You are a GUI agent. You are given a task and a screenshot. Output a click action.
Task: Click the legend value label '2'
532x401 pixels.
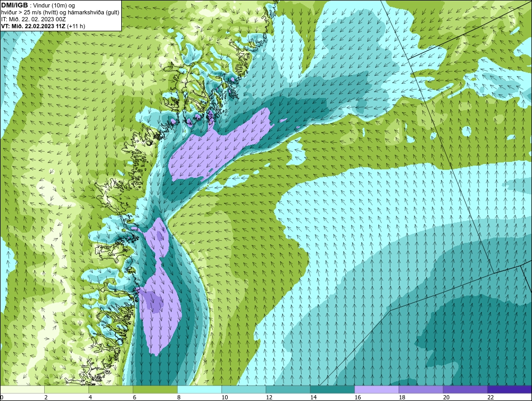coord(46,397)
